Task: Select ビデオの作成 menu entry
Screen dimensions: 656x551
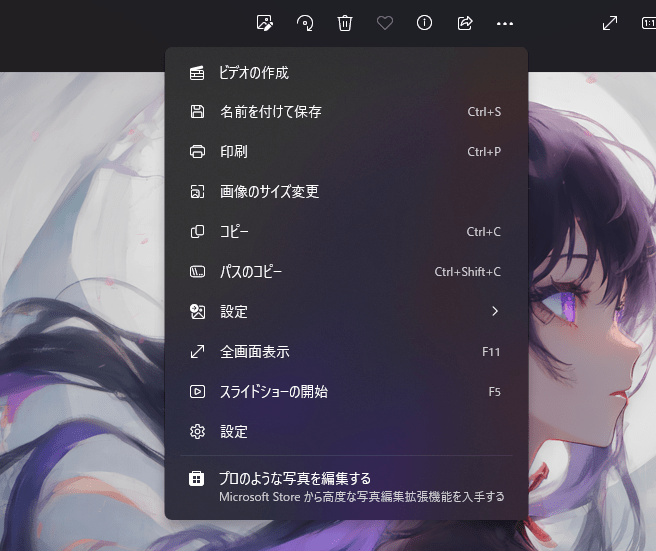Action: point(346,73)
